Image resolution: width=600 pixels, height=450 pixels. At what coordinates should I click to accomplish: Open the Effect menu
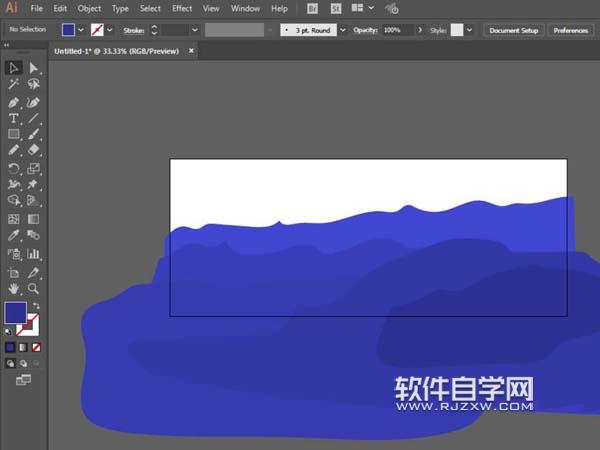pos(182,8)
